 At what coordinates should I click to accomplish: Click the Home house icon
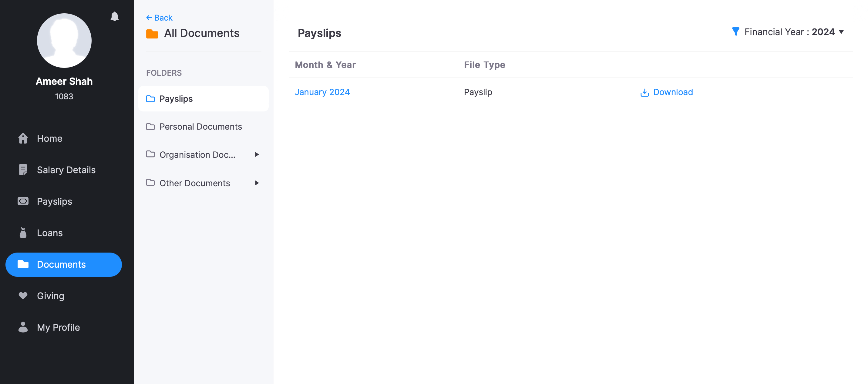[23, 138]
